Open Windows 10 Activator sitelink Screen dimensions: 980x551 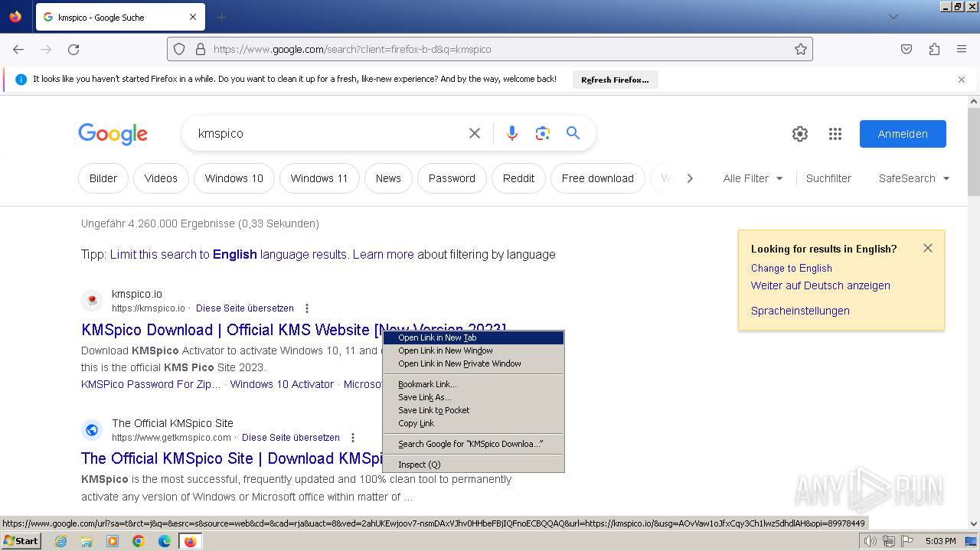tap(282, 384)
